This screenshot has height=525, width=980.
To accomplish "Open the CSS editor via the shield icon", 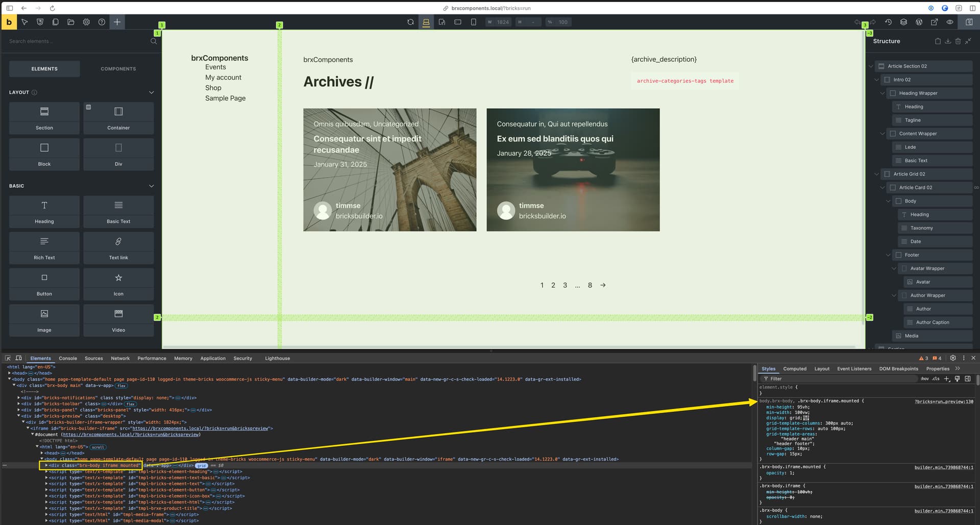I will tap(40, 22).
